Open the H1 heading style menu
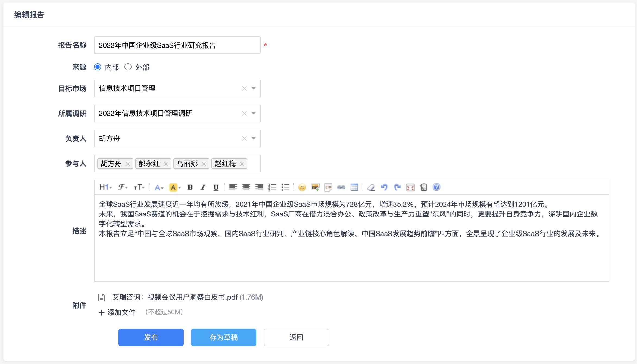The image size is (637, 364). click(105, 187)
